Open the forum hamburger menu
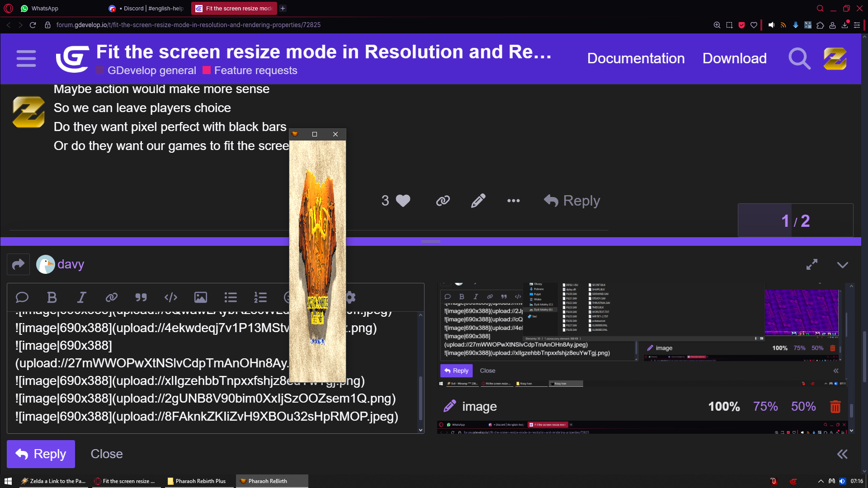The image size is (868, 488). [x=26, y=59]
